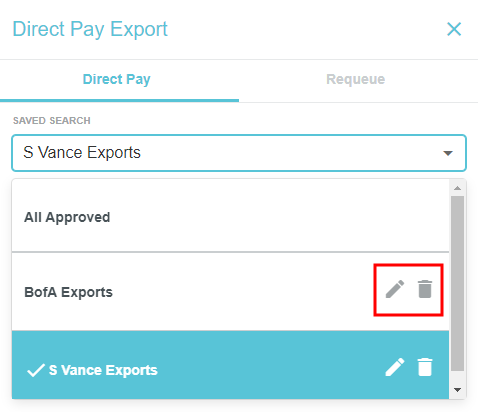Delete the BofA Exports saved search
This screenshot has width=478, height=412.
(x=425, y=289)
